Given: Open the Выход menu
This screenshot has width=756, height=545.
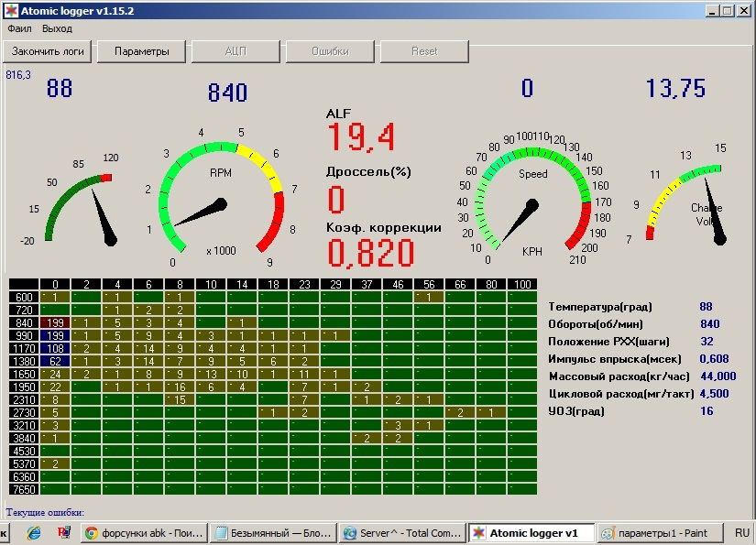Looking at the screenshot, I should click(x=57, y=28).
